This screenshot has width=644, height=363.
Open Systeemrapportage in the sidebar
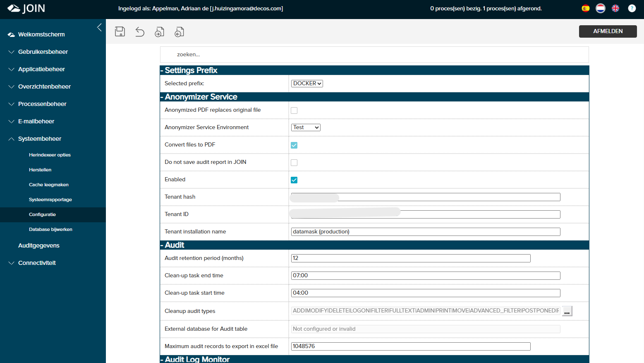point(50,200)
